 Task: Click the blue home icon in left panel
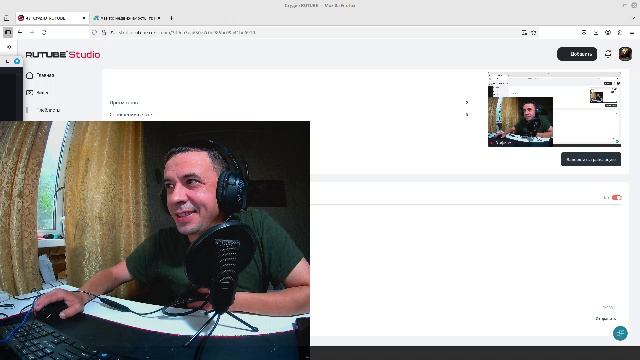17,61
